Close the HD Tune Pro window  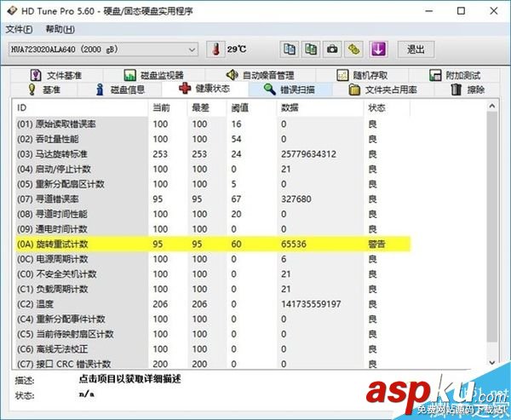[x=494, y=11]
